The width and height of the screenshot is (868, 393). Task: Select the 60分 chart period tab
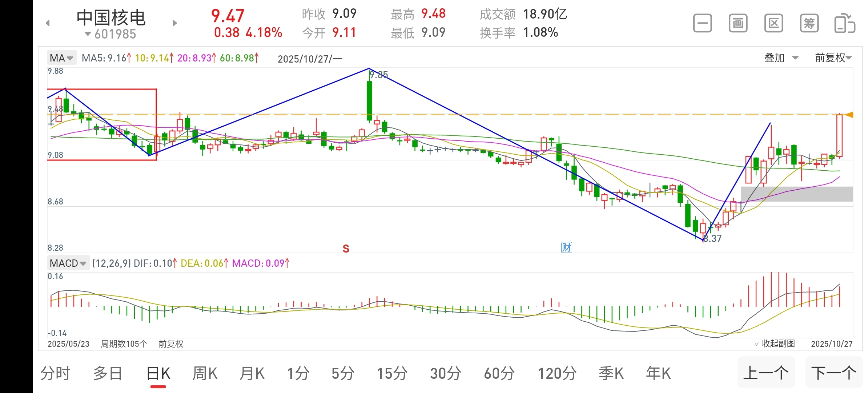pyautogui.click(x=499, y=373)
